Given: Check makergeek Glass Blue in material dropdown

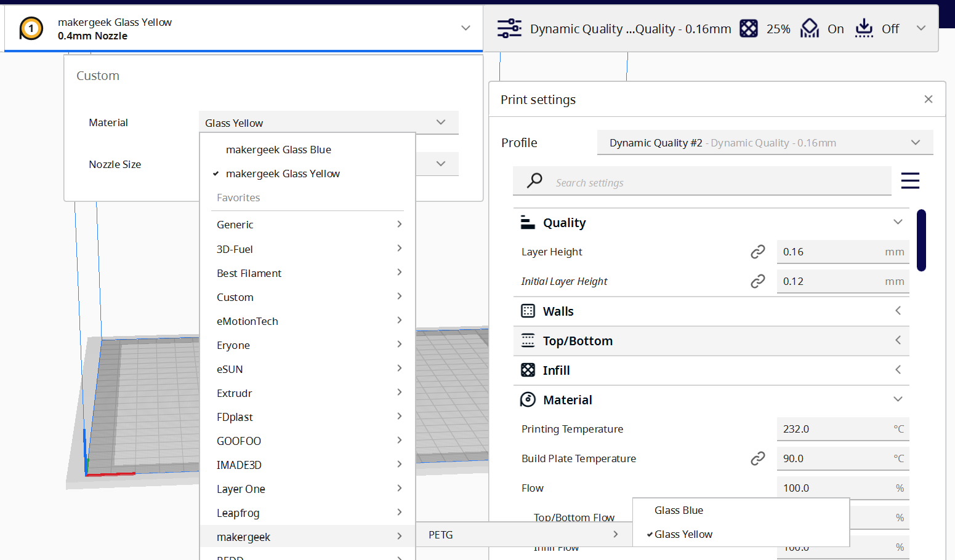Looking at the screenshot, I should (279, 149).
